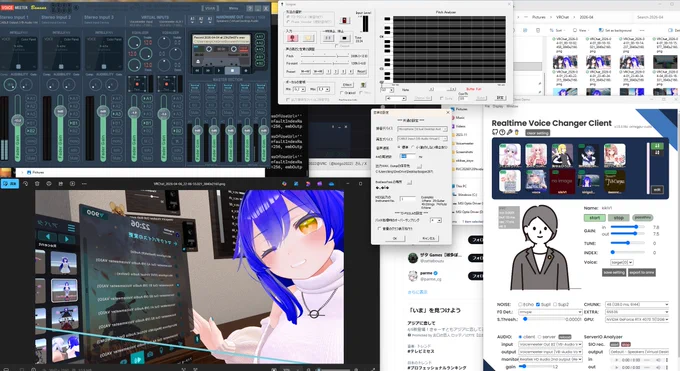Click the small icon next to Effect button
This screenshot has height=371, width=680.
tap(363, 85)
